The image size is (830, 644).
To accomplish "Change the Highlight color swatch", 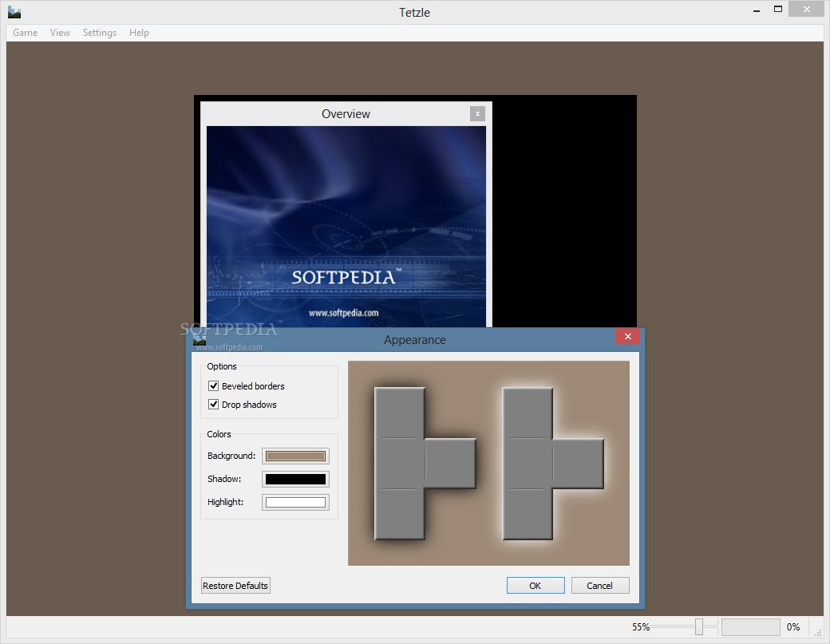I will [x=295, y=502].
